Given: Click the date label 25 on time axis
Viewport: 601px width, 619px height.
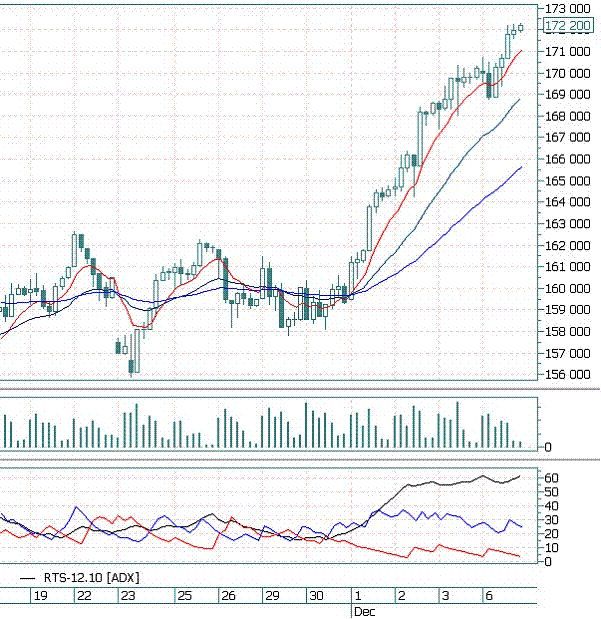Looking at the screenshot, I should pyautogui.click(x=185, y=596).
